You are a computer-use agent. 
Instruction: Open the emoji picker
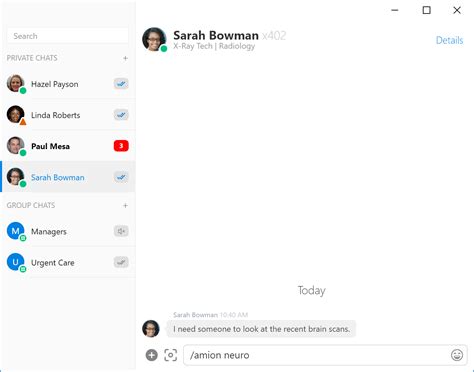[x=457, y=355]
